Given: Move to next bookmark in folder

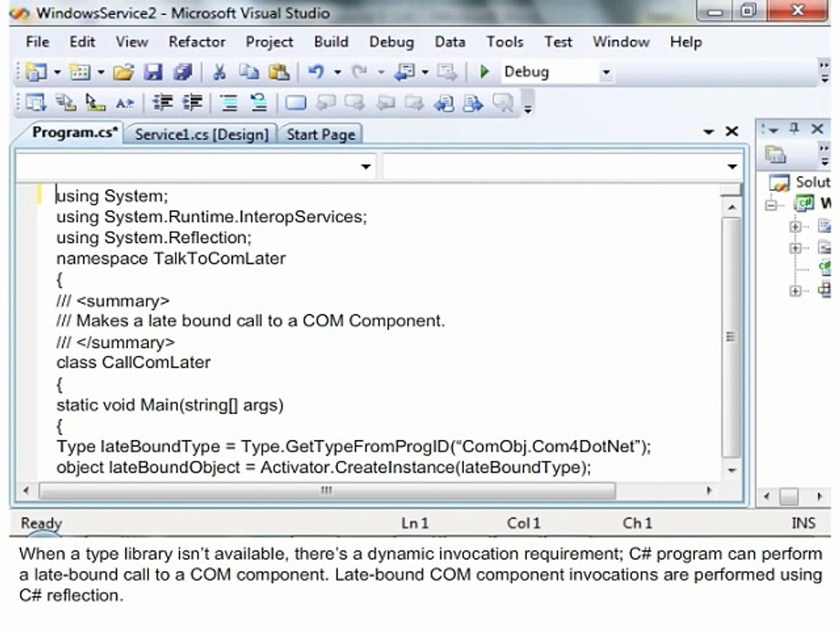Looking at the screenshot, I should coord(414,102).
